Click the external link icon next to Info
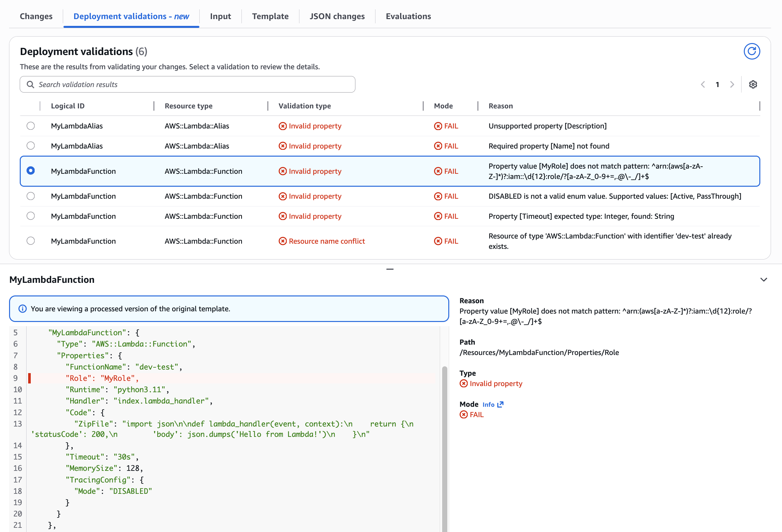 [500, 405]
